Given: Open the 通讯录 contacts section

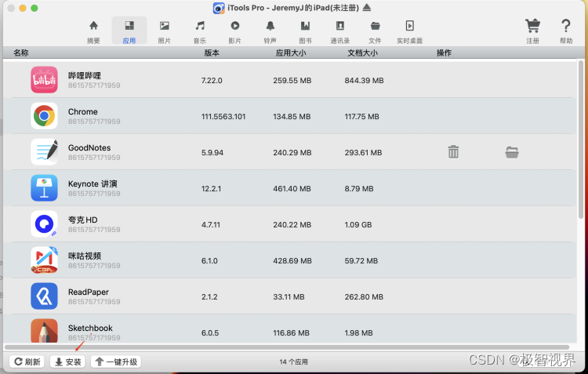Looking at the screenshot, I should coord(340,31).
